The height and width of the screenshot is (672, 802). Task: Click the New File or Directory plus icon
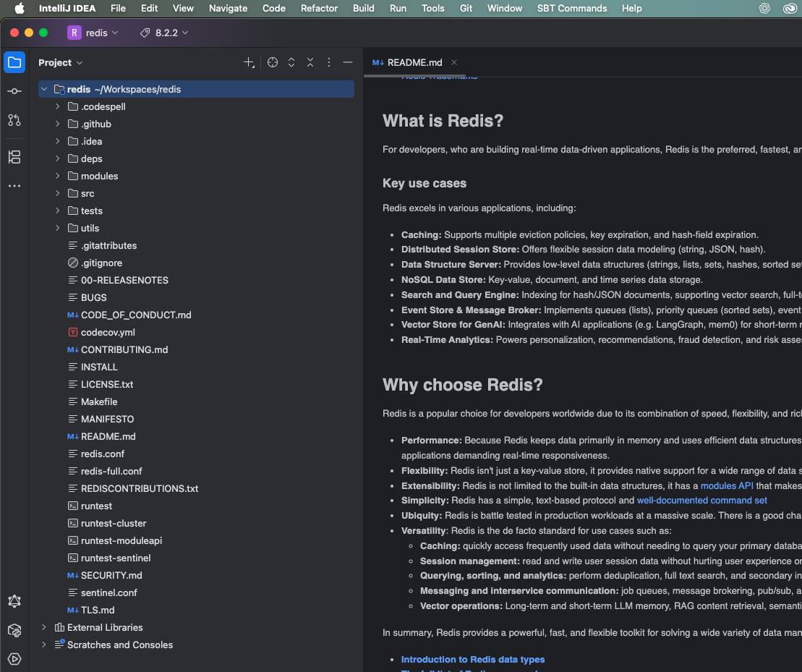pos(249,62)
